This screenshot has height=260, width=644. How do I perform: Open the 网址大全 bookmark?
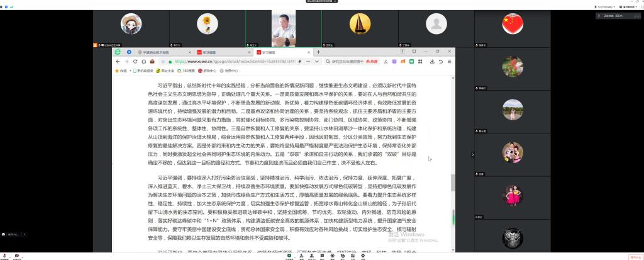(x=167, y=71)
